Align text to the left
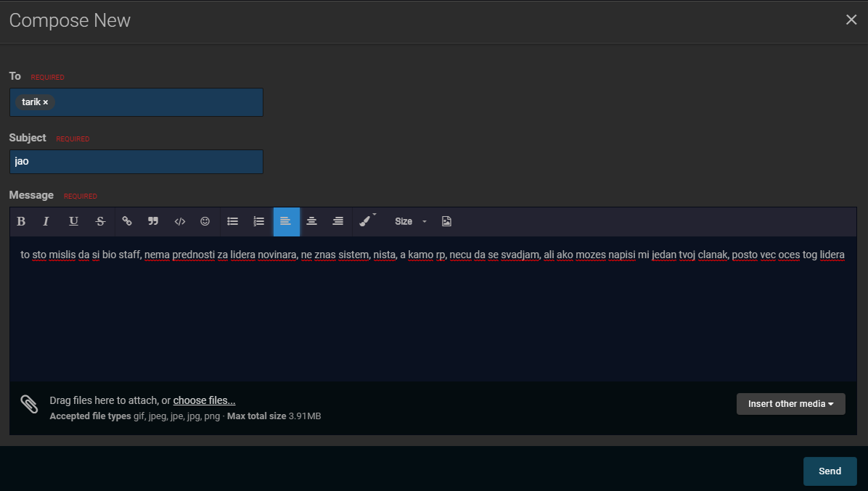The height and width of the screenshot is (491, 868). pos(286,222)
